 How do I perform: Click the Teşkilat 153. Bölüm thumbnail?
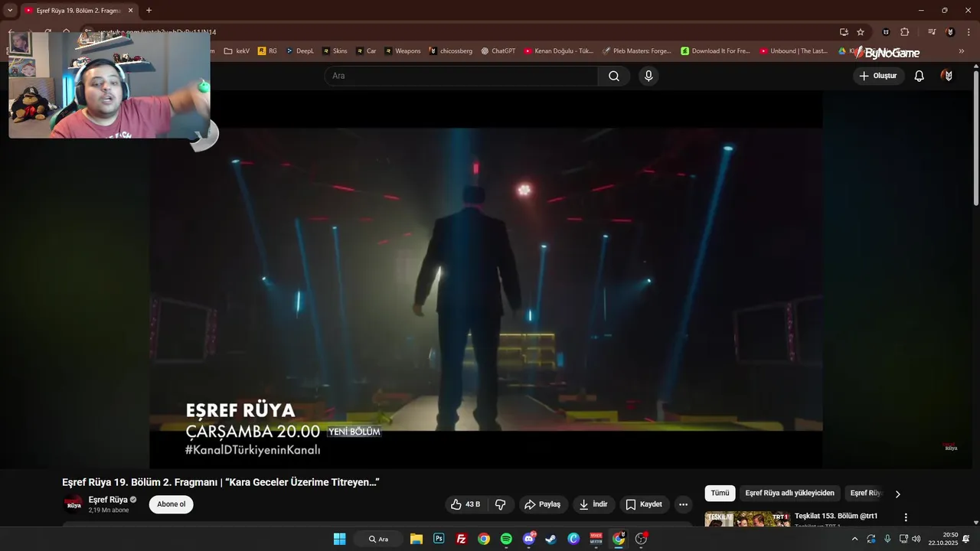tap(748, 519)
